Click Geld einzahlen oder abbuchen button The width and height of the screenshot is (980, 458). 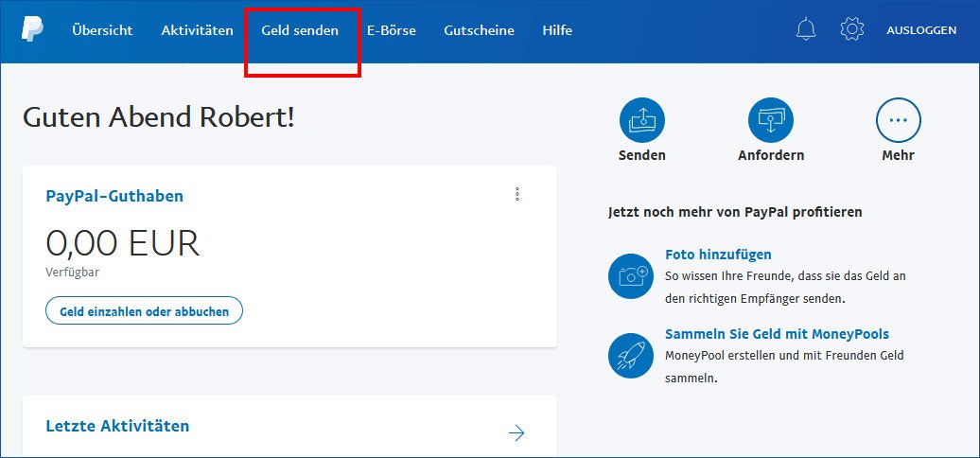point(144,310)
